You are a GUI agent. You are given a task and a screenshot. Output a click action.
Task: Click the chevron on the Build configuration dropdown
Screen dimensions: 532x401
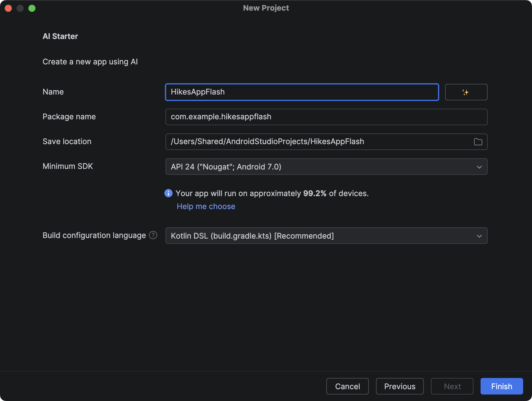tap(479, 236)
